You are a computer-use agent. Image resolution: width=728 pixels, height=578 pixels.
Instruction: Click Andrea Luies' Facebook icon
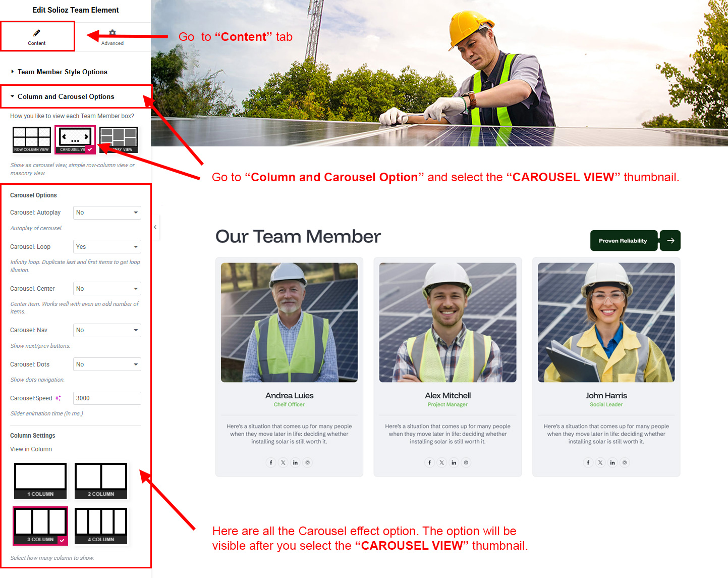tap(271, 462)
